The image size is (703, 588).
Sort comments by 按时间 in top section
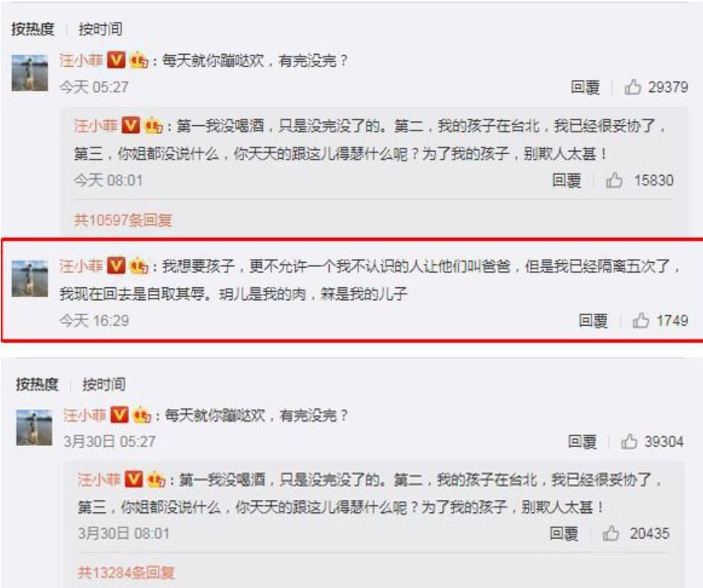coord(101,29)
